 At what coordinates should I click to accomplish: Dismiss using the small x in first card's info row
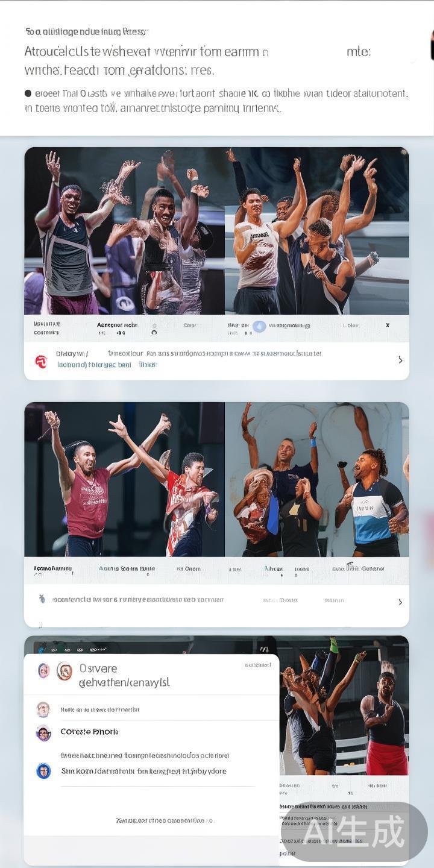pos(387,325)
